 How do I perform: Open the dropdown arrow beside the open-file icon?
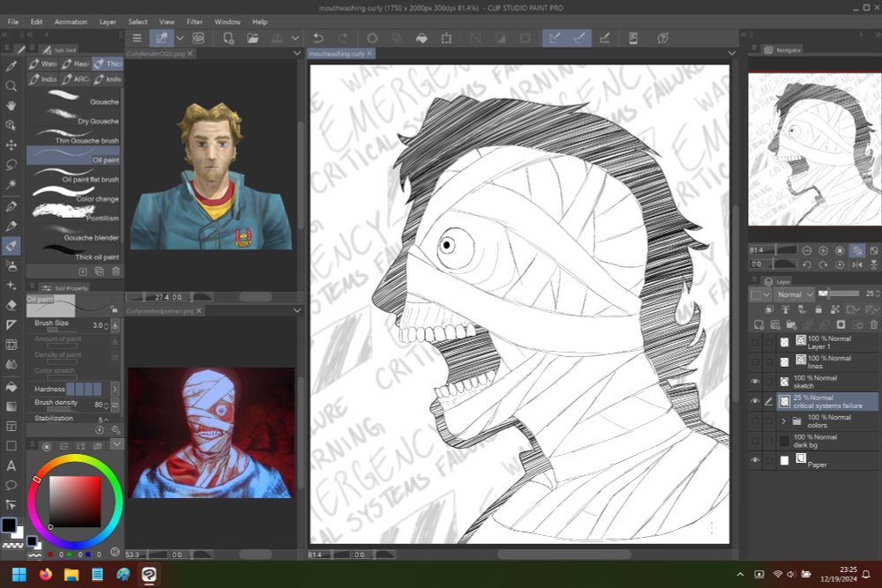coord(295,39)
